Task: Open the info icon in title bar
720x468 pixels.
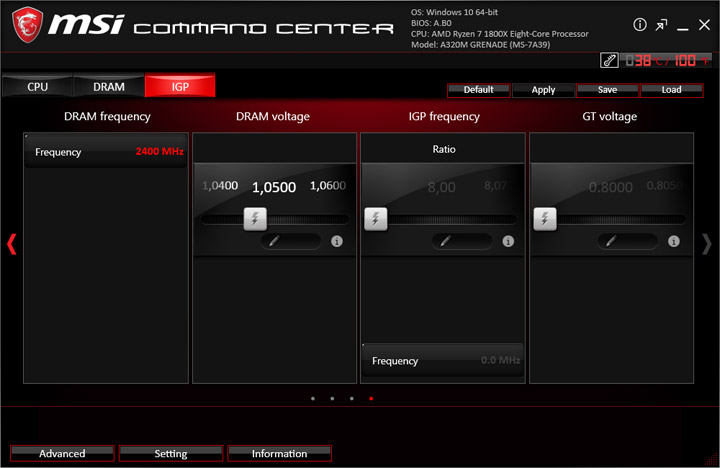Action: pos(640,24)
